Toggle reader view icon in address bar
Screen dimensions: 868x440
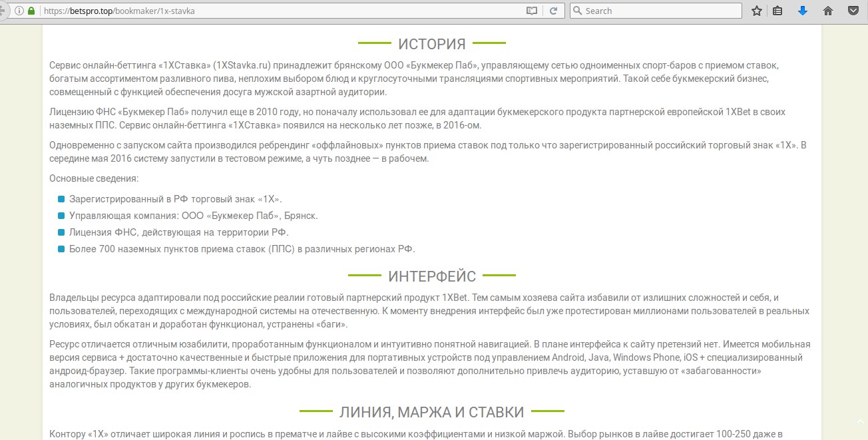click(x=531, y=11)
